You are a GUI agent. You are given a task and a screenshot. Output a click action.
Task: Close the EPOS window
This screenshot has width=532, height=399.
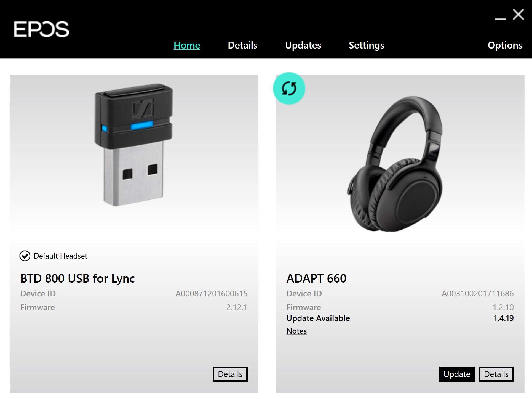click(x=518, y=14)
